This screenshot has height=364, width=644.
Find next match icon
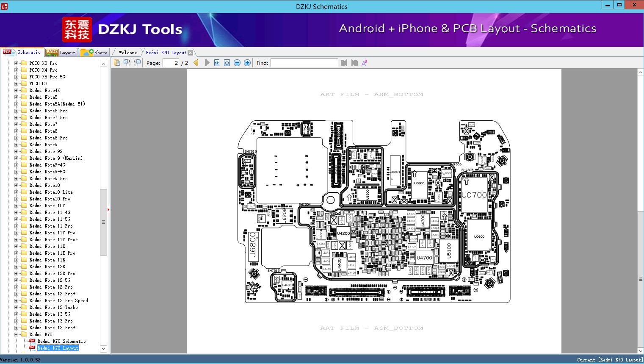[354, 63]
